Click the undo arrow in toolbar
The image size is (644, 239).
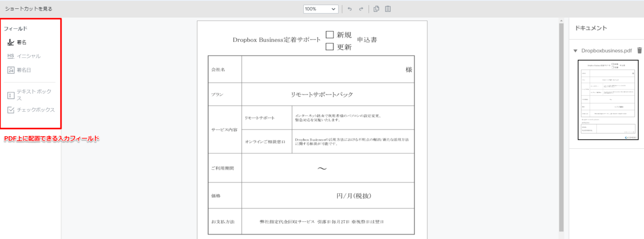[350, 9]
